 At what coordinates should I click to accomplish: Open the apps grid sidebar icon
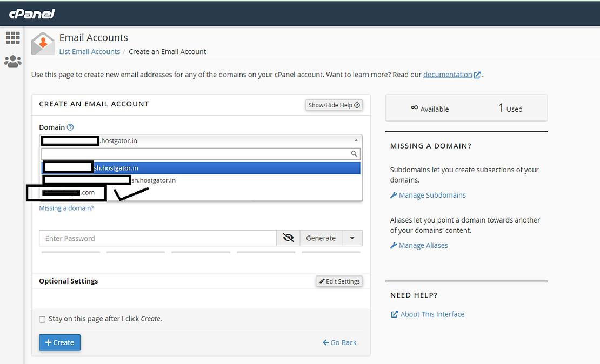point(12,38)
